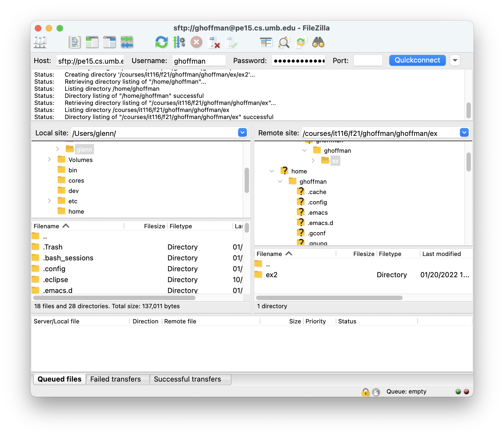Click the Password field
Viewport: 504px width, 437px height.
pos(298,61)
